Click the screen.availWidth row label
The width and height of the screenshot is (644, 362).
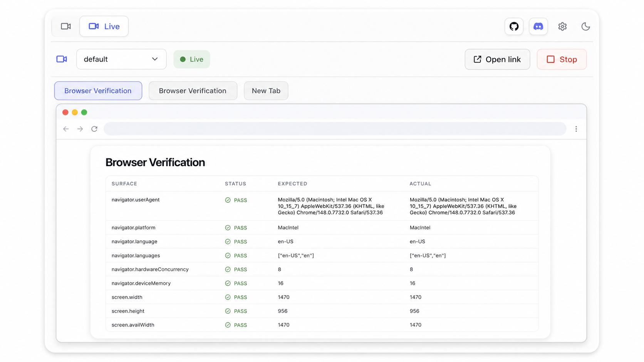(x=133, y=325)
